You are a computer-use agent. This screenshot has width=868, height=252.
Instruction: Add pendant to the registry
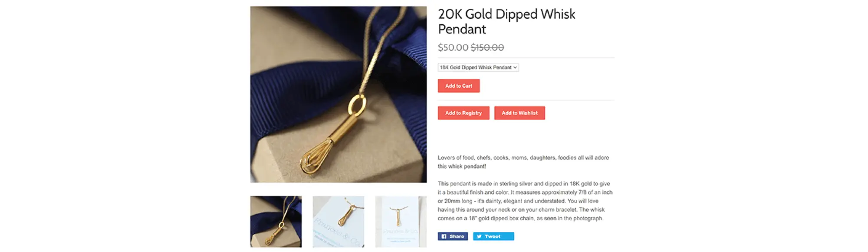tap(464, 113)
